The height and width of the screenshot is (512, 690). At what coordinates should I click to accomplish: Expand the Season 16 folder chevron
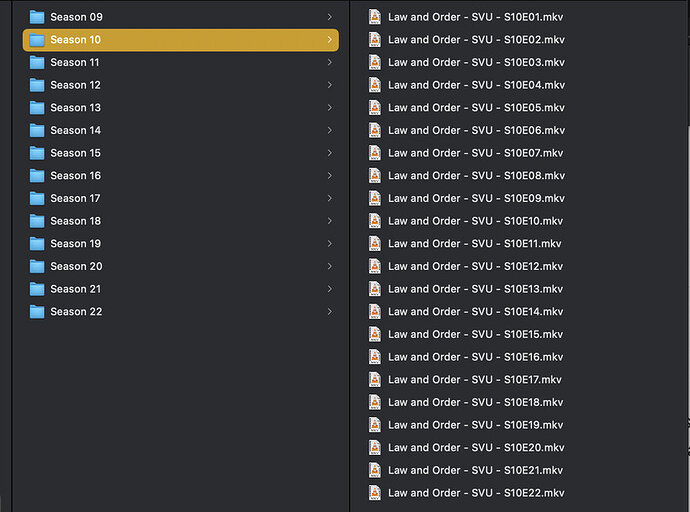pos(330,176)
